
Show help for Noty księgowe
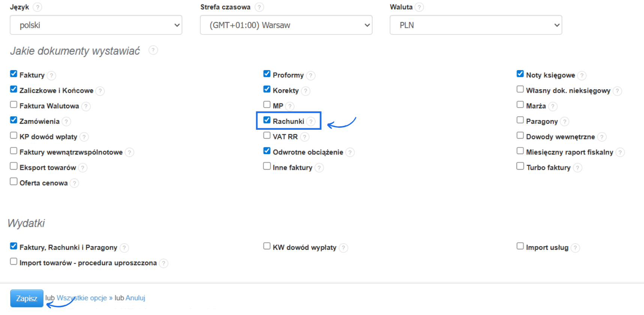point(582,75)
